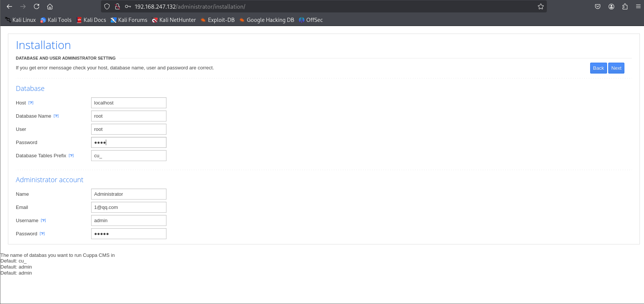Open the Kali Linux bookmark
This screenshot has height=304, width=644.
pos(20,20)
